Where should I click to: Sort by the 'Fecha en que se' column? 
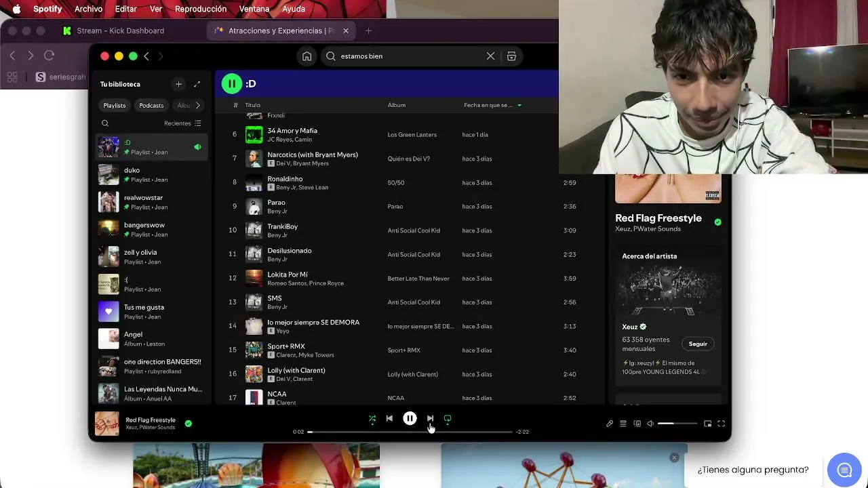point(492,105)
